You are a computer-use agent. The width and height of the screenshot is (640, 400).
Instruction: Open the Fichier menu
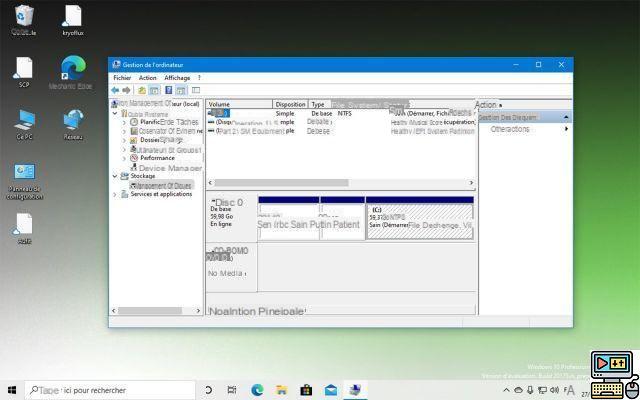[122, 78]
